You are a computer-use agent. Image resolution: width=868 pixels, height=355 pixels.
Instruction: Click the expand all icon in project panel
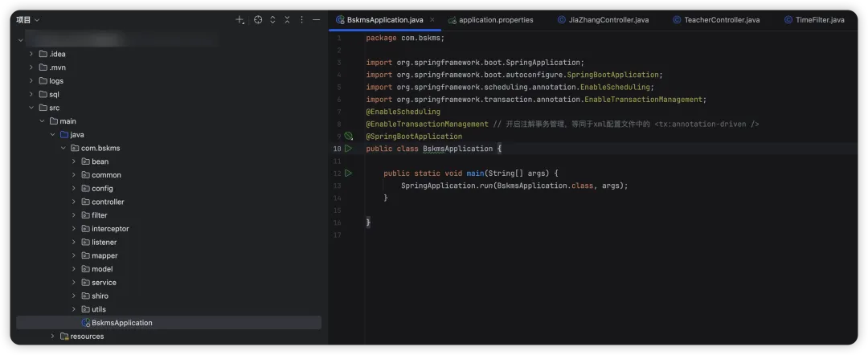coord(272,20)
